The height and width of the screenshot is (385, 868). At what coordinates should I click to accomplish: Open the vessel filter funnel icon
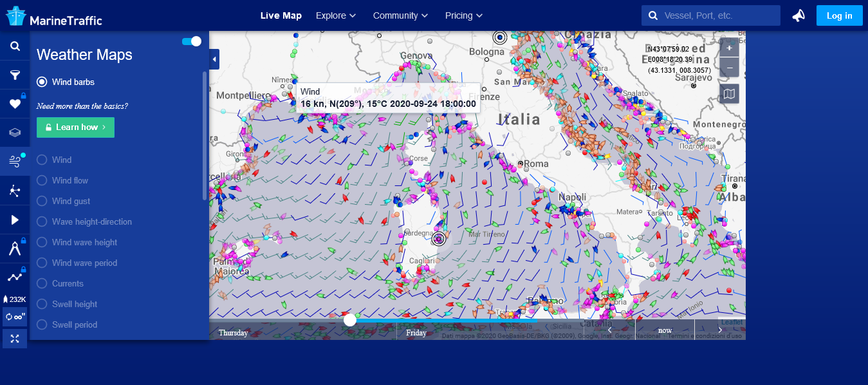point(14,75)
